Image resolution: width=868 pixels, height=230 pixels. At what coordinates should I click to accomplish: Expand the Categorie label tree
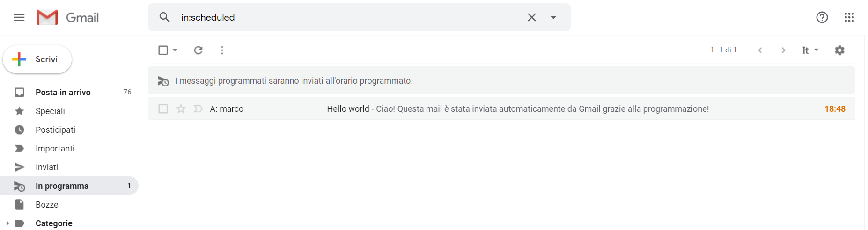tap(7, 223)
